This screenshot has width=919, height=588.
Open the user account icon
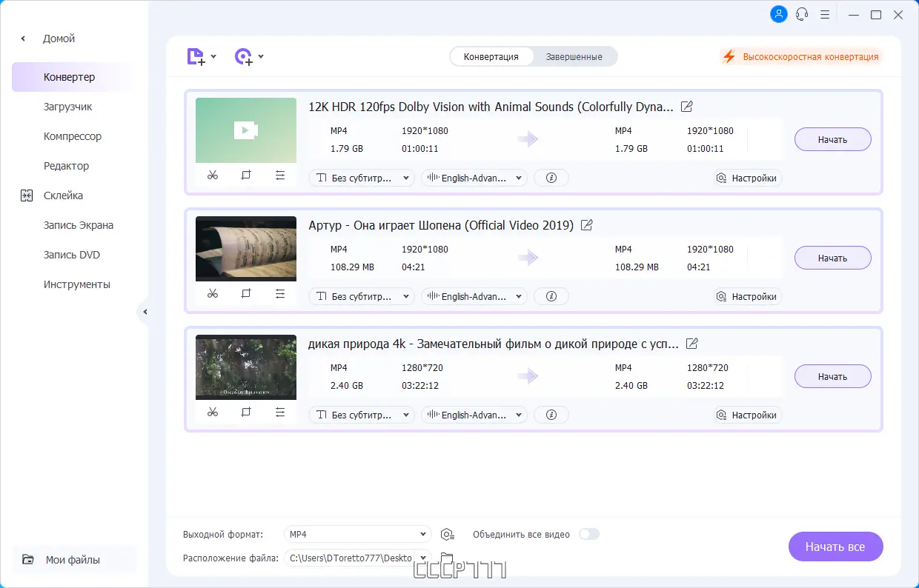point(779,14)
